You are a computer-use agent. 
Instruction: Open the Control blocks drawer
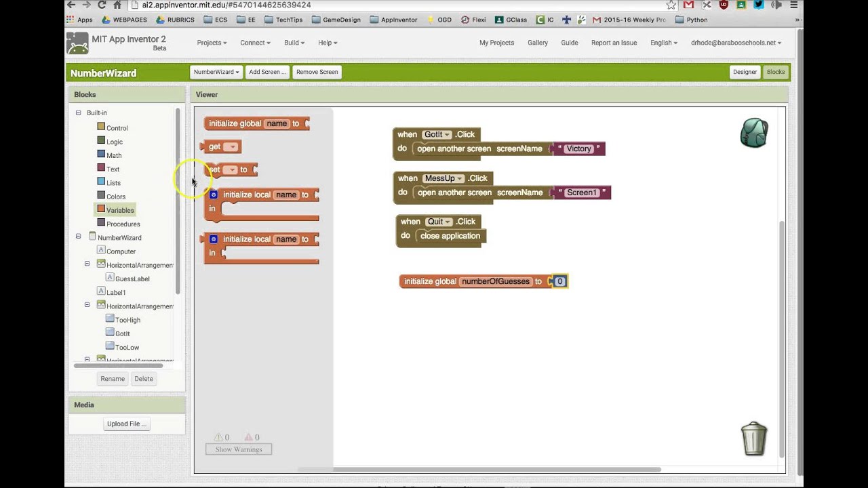[112, 127]
